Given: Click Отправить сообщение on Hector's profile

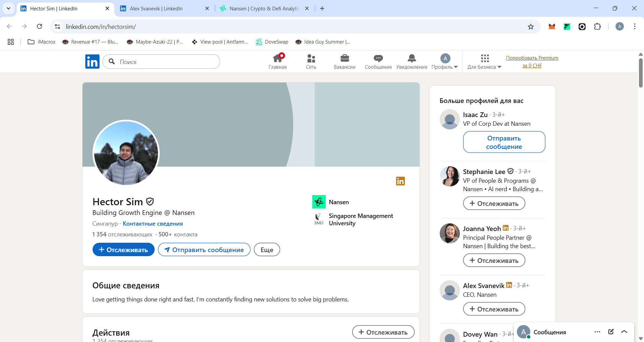Looking at the screenshot, I should coord(204,249).
